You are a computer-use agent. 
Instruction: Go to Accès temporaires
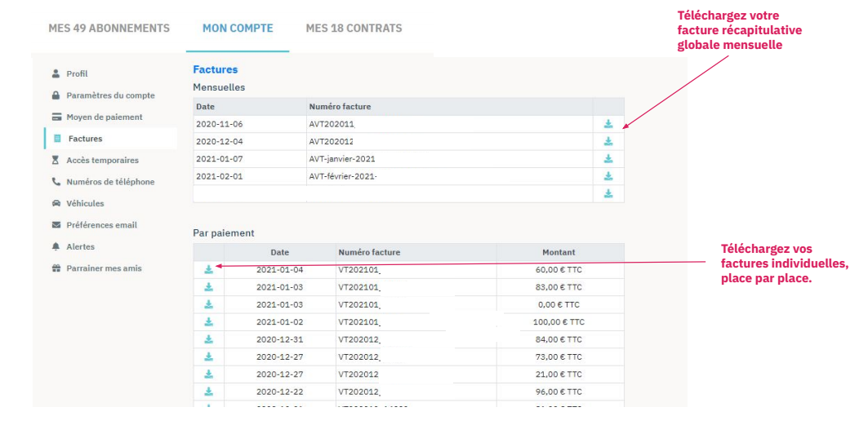point(102,160)
